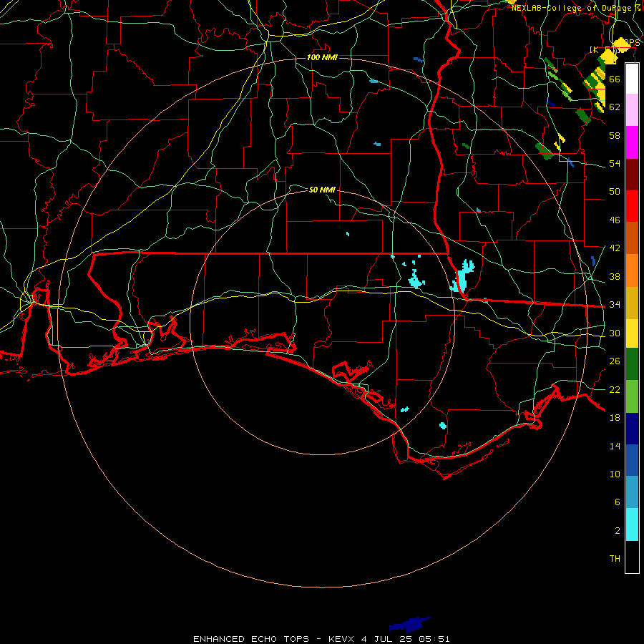The image size is (644, 644).
Task: Click the navy echo blob above the caption
Action: [410, 624]
